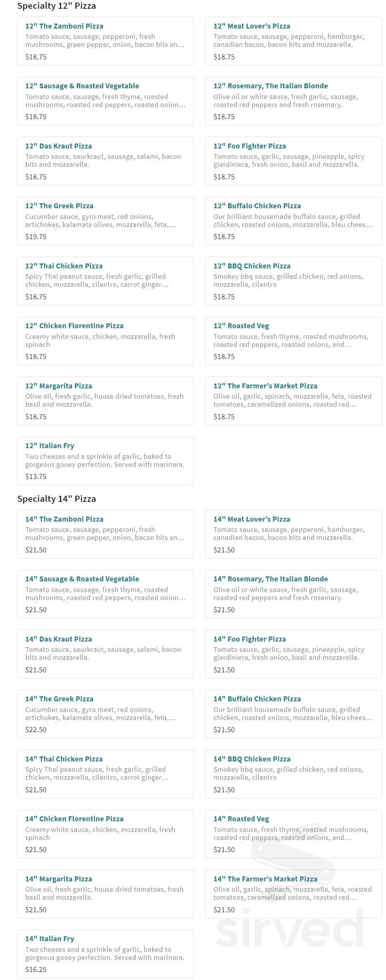Choose the 14" Italian Fry item
Viewport: 386px width, 980px height.
point(50,939)
